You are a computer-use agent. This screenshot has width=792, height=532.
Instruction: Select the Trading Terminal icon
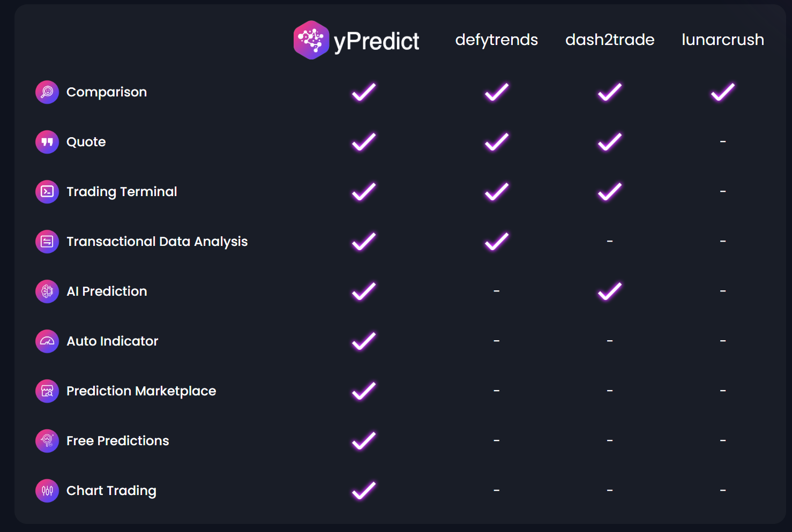tap(47, 192)
